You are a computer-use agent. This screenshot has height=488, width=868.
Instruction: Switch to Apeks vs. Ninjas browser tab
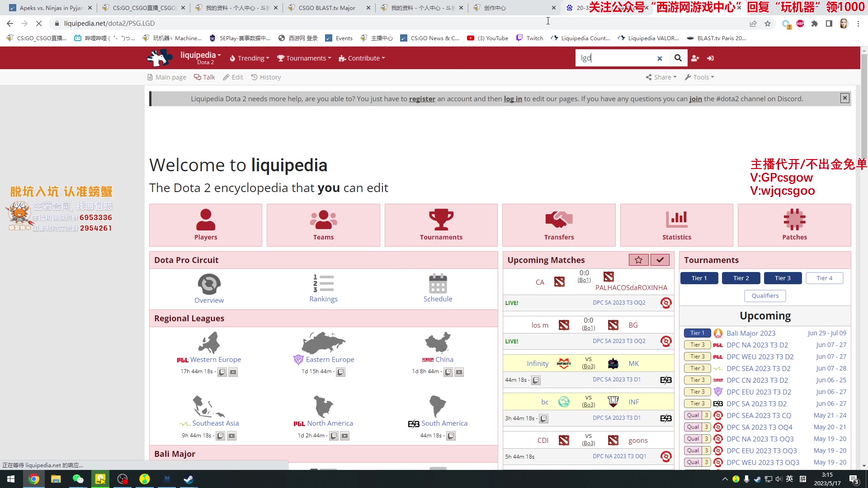tap(50, 8)
